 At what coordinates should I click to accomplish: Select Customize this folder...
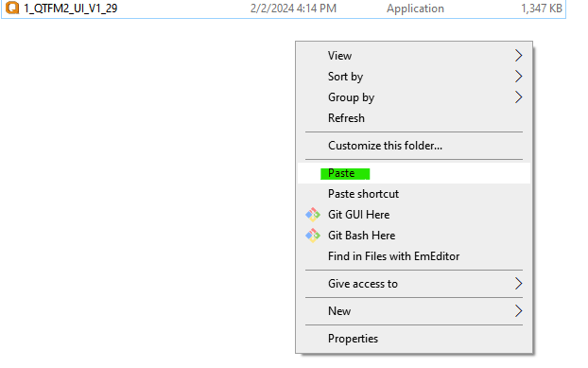pos(414,146)
